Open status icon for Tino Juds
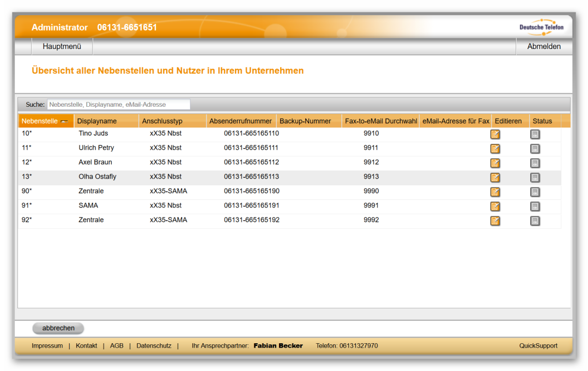588x371 pixels. point(535,135)
